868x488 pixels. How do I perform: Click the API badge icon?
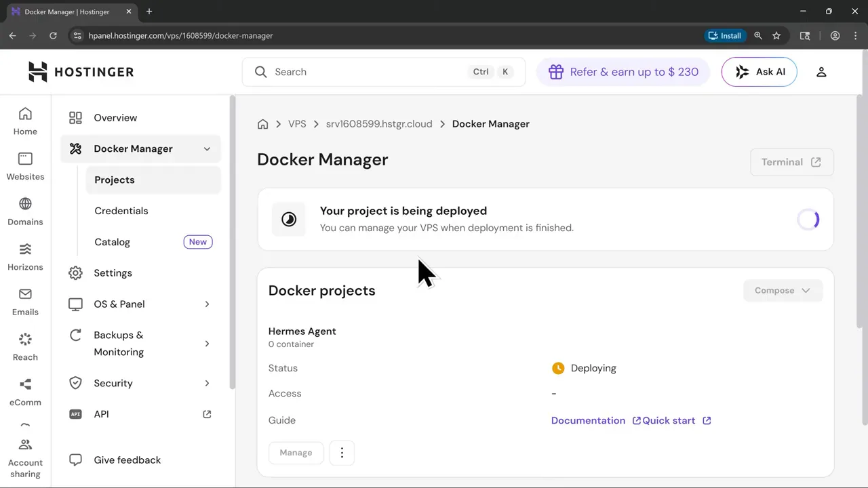pos(75,414)
